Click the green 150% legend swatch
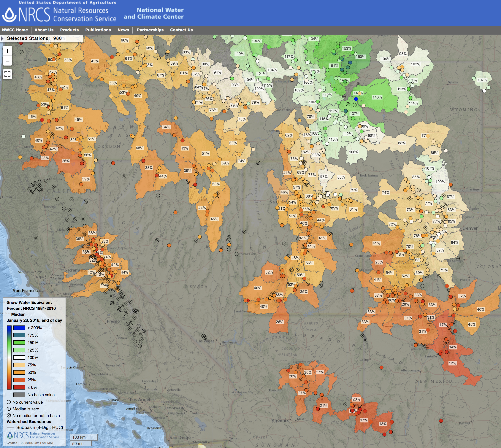This screenshot has width=501, height=448. point(19,343)
